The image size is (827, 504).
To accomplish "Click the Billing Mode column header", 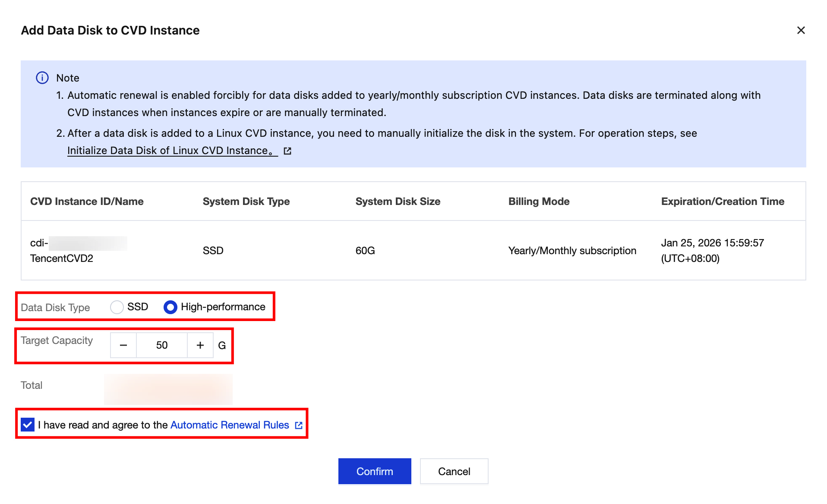I will pos(539,202).
